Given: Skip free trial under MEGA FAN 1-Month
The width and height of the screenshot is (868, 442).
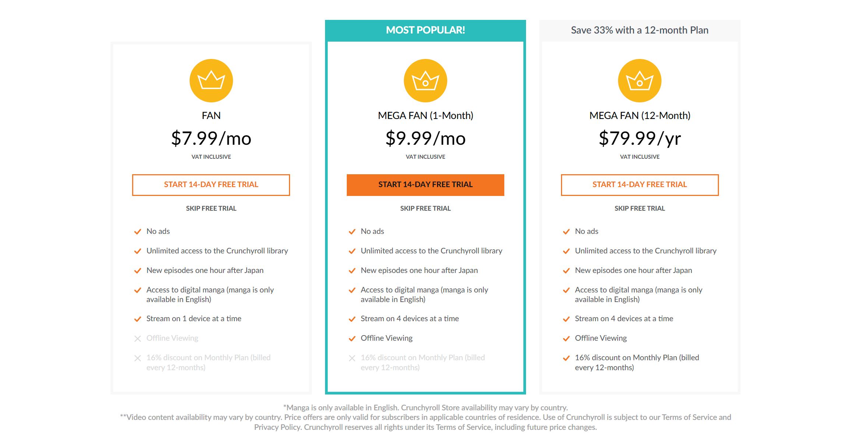Looking at the screenshot, I should [x=425, y=208].
